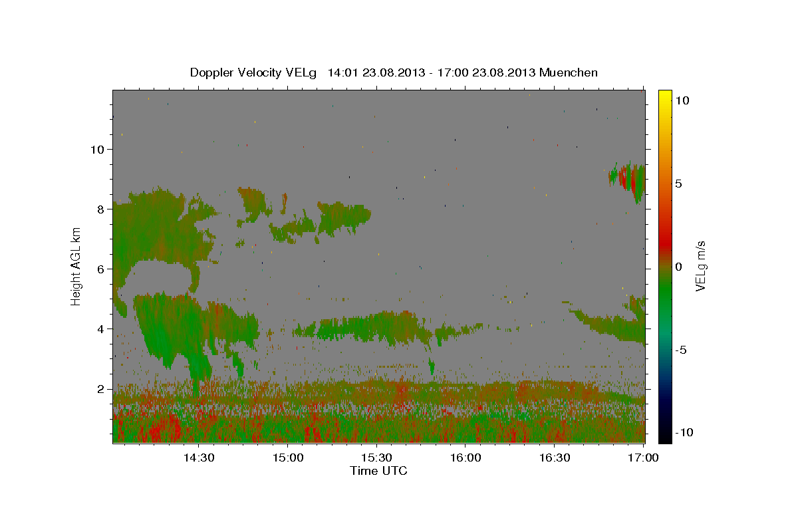Click the 15:30 time axis tick label
Image resolution: width=798 pixels, height=532 pixels.
(x=376, y=458)
